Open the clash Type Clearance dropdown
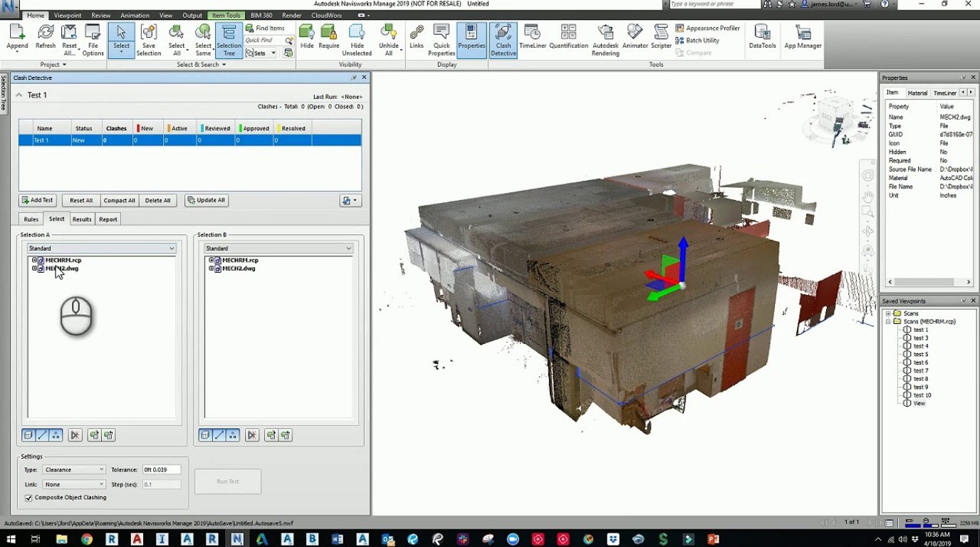The height and width of the screenshot is (547, 980). tap(74, 469)
